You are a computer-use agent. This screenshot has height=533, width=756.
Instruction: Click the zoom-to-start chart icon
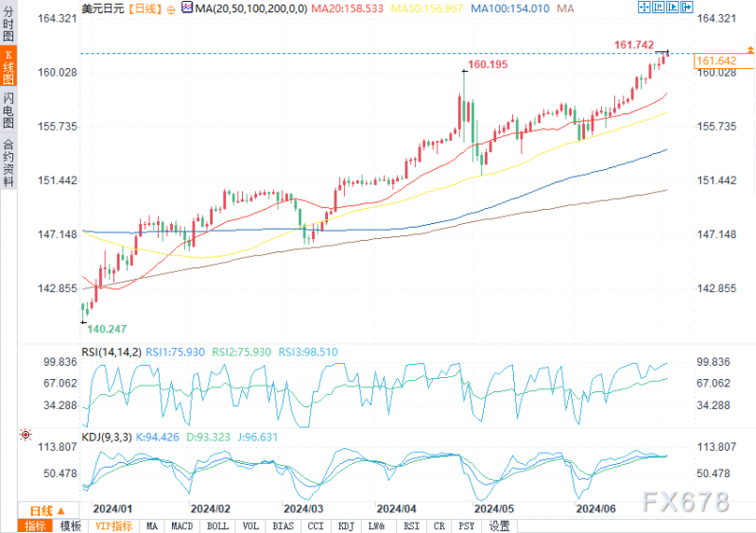pyautogui.click(x=658, y=7)
